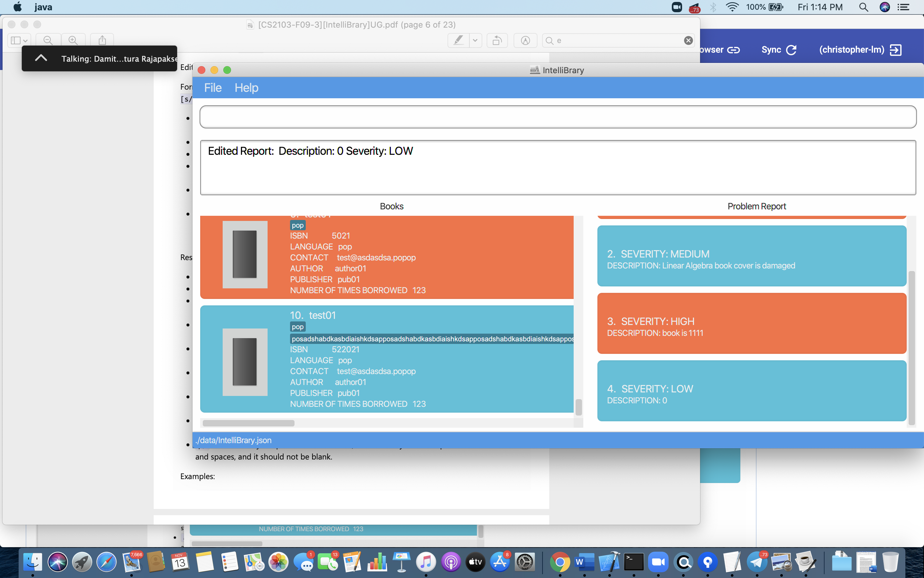
Task: Open Finder from the Dock
Action: 33,562
